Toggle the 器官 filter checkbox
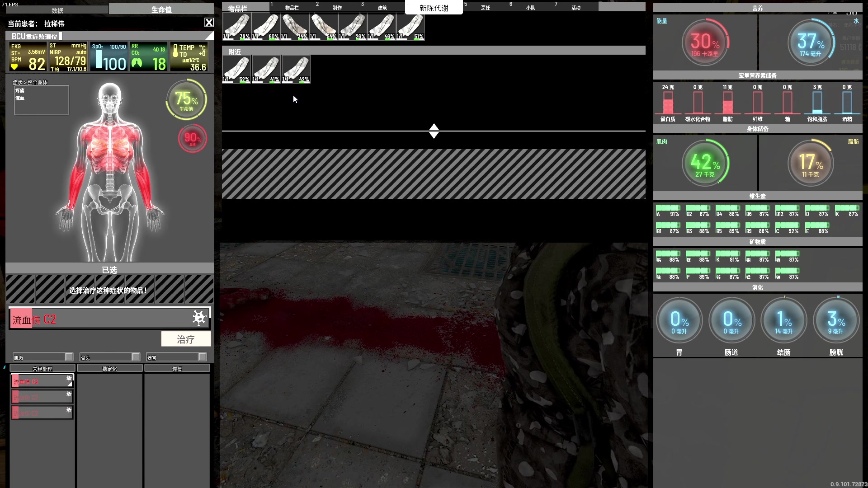The width and height of the screenshot is (868, 488). [x=202, y=357]
